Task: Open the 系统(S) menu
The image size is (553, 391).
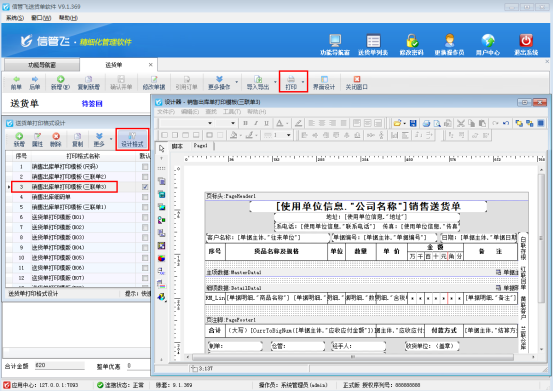Action: tap(15, 18)
